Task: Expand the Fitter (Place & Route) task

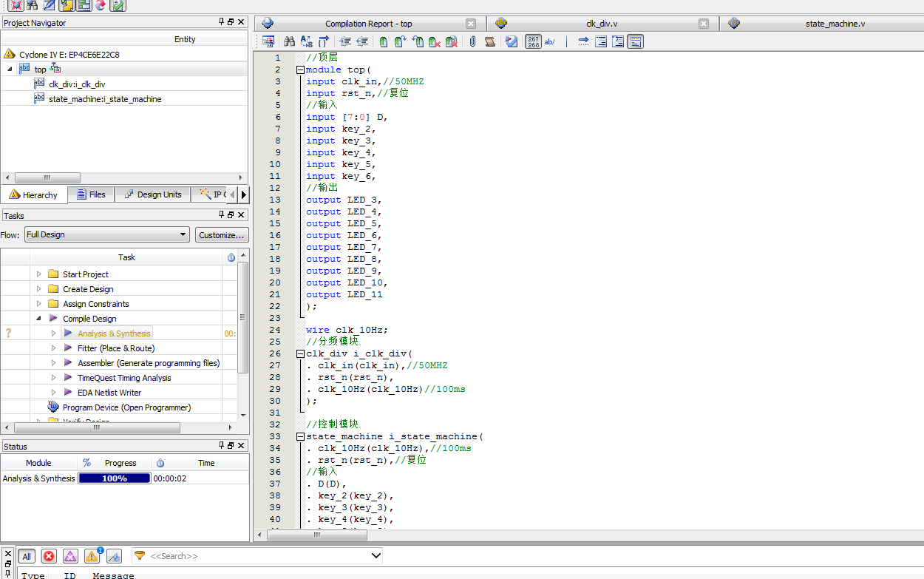Action: 53,348
